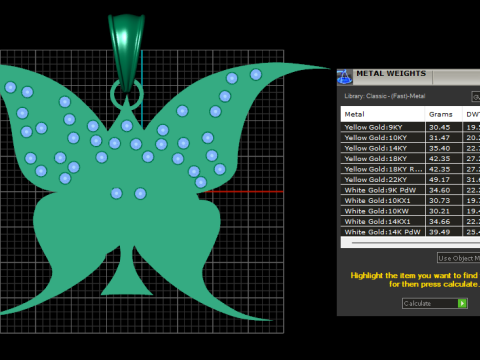
Task: Select the Yellow Gold:10KY row
Action: pos(410,137)
